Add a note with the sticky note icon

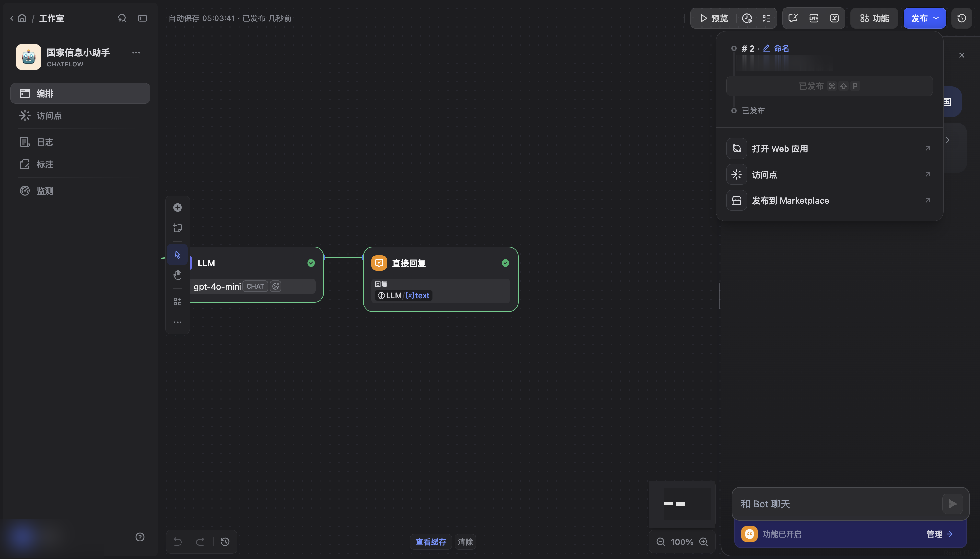177,228
